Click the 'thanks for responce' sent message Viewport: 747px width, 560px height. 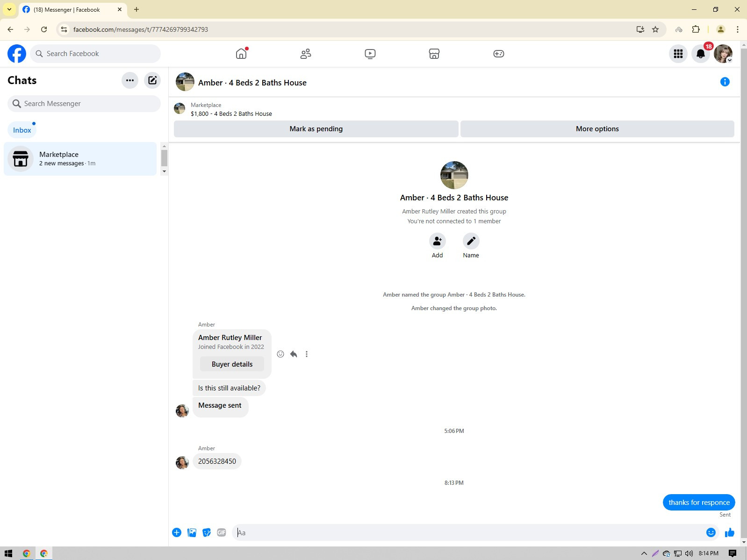click(699, 503)
